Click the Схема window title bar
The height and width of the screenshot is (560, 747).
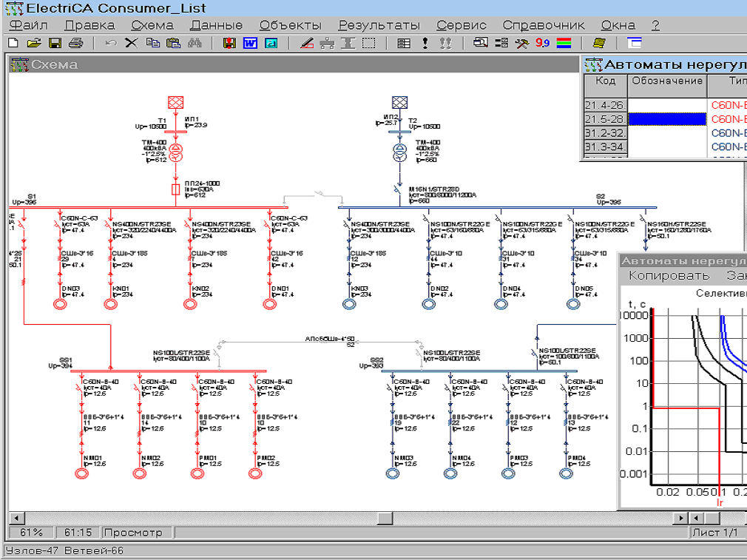(294, 64)
